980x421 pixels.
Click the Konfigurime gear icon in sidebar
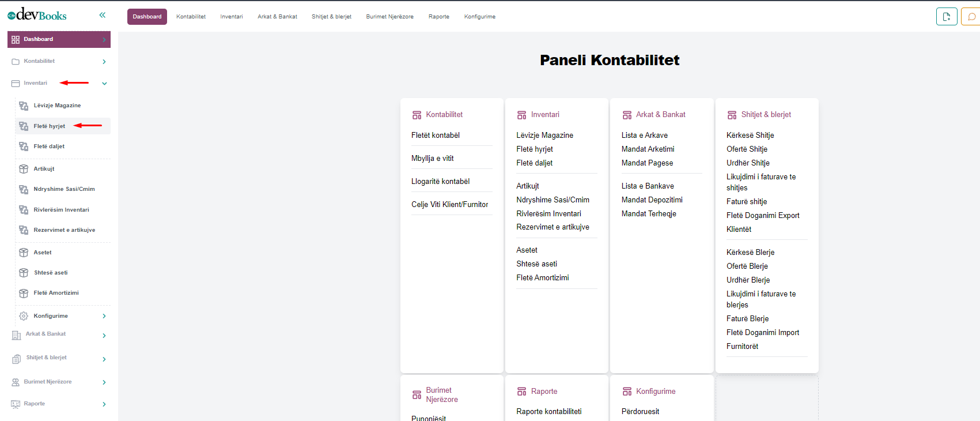pyautogui.click(x=24, y=316)
